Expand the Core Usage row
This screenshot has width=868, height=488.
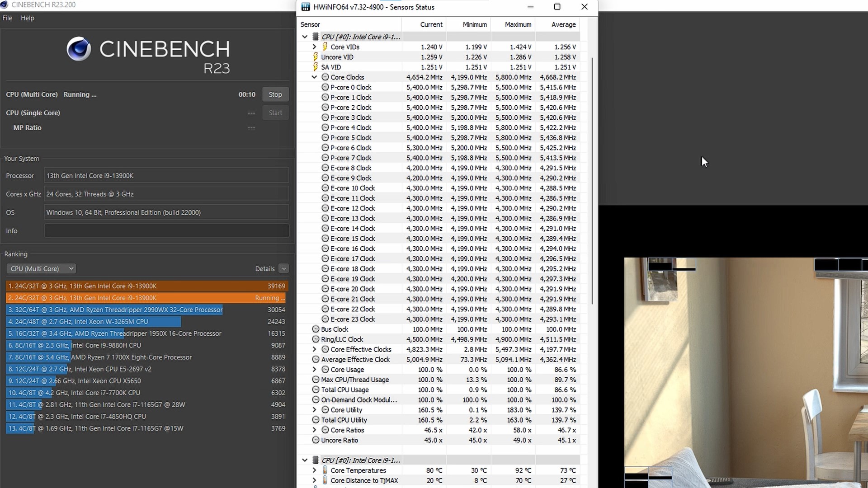(x=314, y=370)
